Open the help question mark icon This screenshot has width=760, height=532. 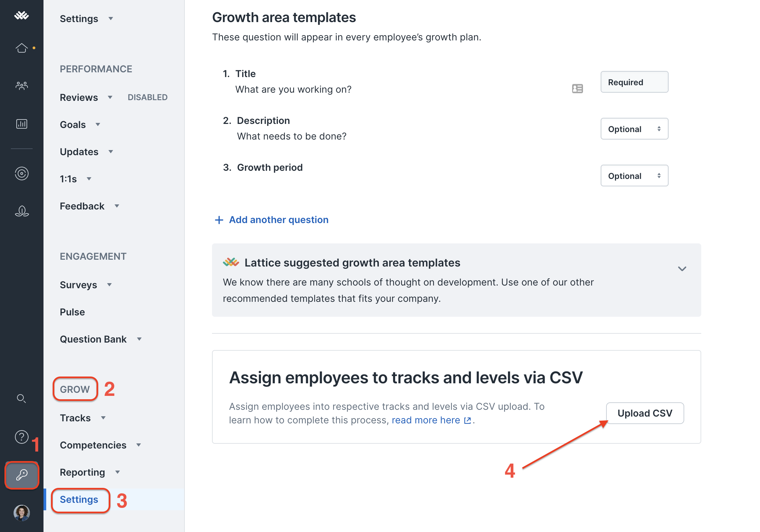(x=21, y=437)
